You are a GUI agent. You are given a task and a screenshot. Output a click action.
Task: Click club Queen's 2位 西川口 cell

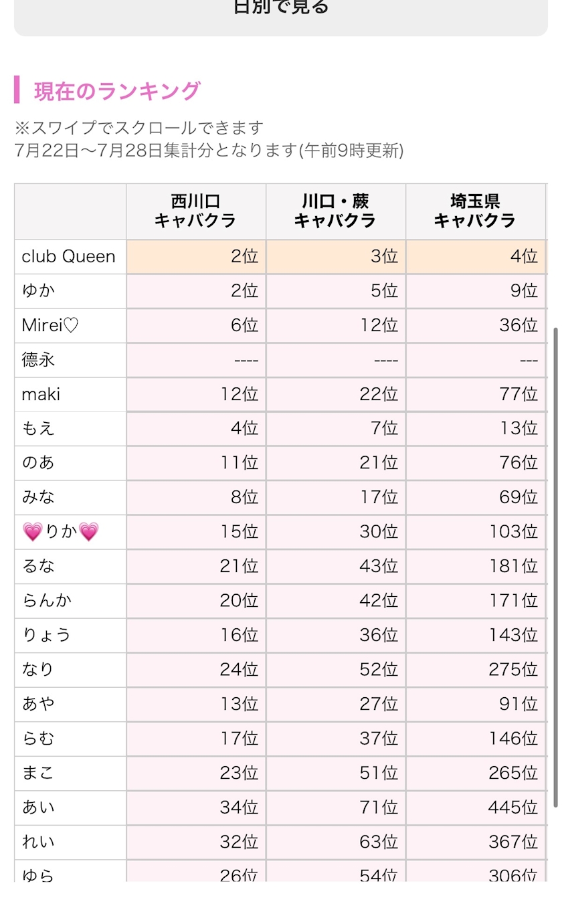[196, 257]
